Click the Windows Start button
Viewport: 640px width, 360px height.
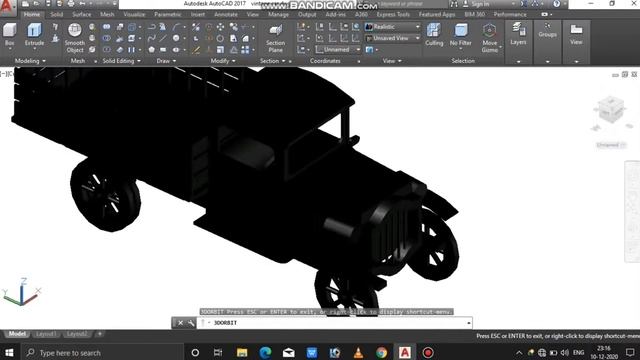9,353
